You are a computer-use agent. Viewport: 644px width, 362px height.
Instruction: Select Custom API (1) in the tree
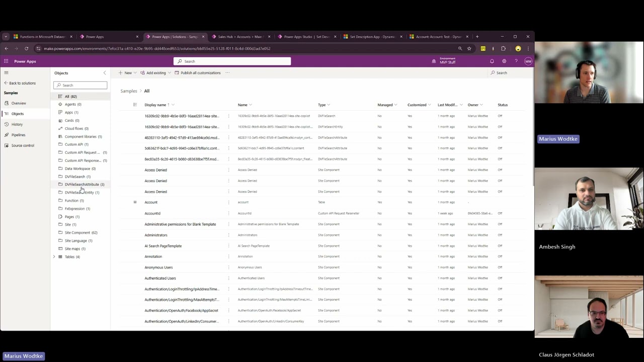point(76,144)
